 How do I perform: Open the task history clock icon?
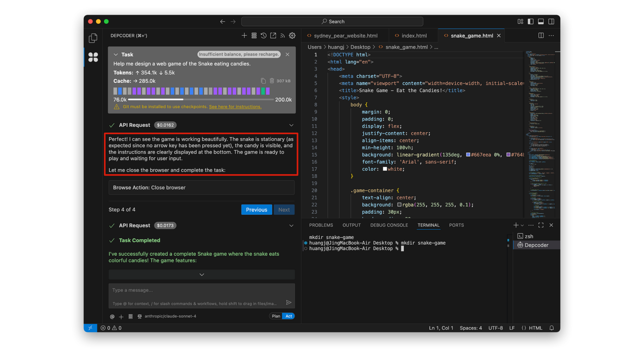tap(264, 36)
